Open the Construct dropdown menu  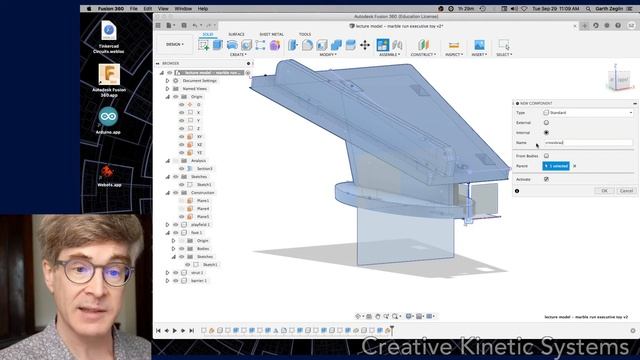coord(423,54)
